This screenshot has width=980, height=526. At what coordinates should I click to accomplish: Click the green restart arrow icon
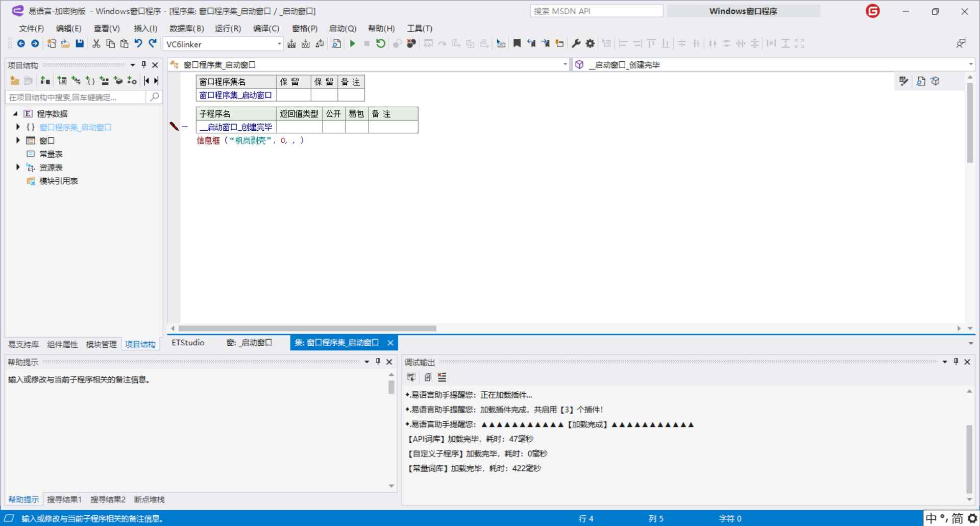pyautogui.click(x=380, y=44)
